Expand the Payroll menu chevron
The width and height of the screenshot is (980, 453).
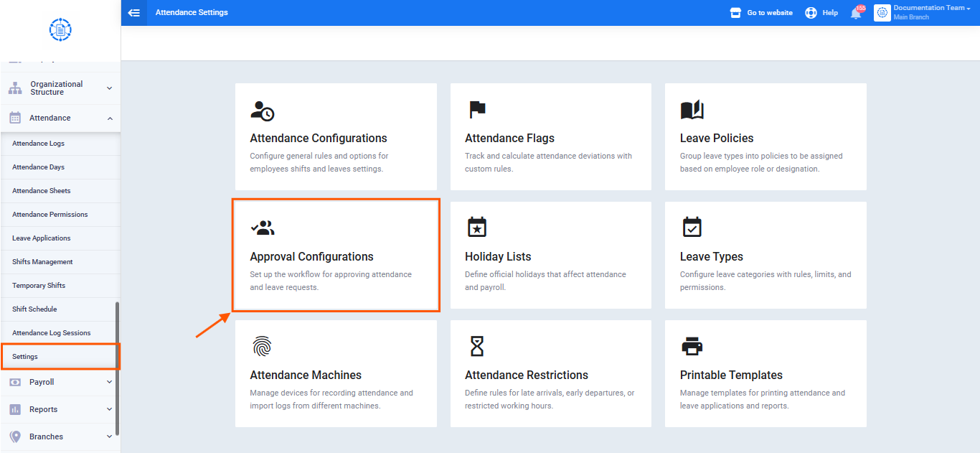click(x=109, y=382)
